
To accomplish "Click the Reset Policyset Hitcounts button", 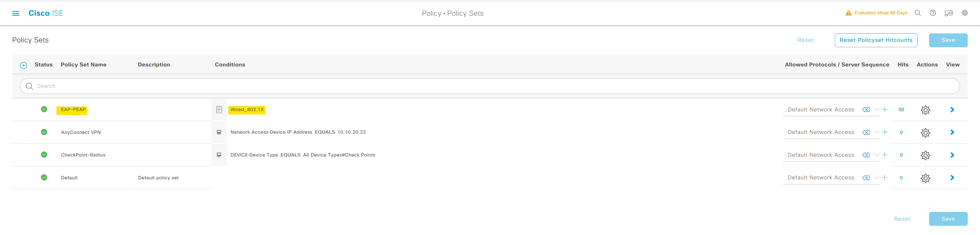I will click(x=876, y=40).
